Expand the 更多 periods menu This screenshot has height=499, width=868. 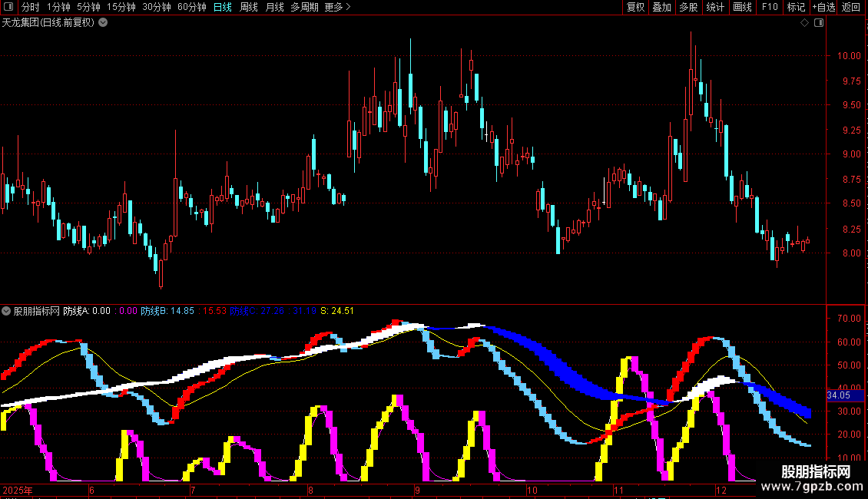point(337,7)
